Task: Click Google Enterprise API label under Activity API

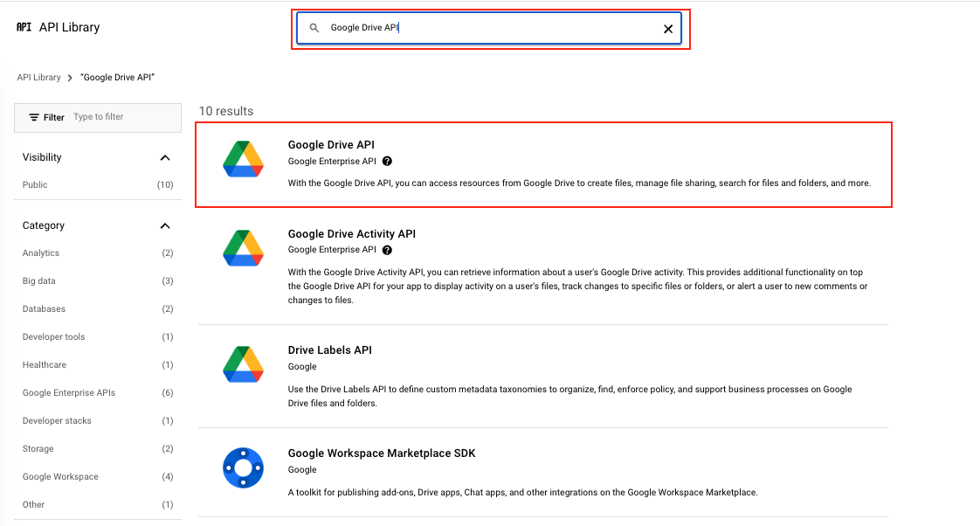Action: (332, 250)
